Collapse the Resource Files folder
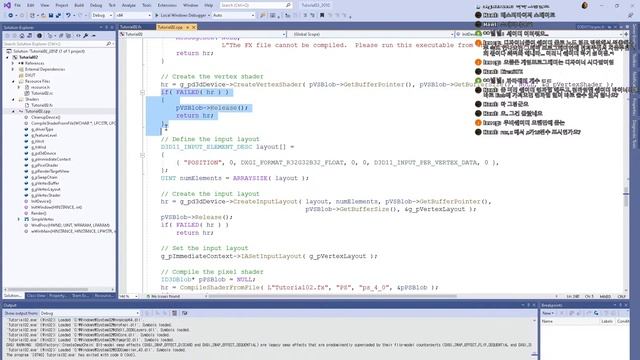The image size is (640, 360). click(13, 81)
